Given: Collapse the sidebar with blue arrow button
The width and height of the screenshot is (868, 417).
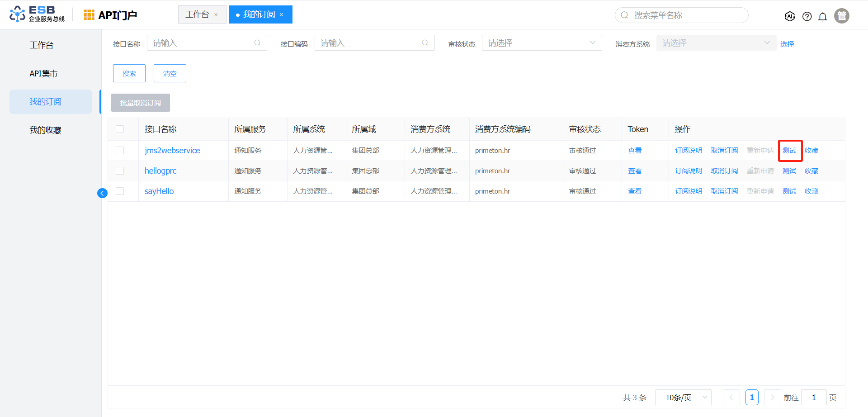Looking at the screenshot, I should tap(102, 193).
